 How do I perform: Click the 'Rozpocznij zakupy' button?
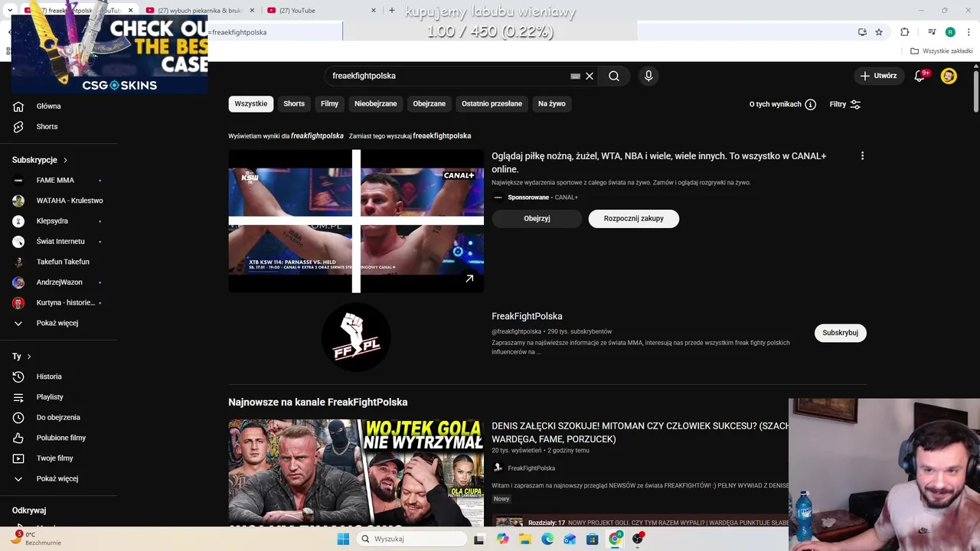pos(633,218)
